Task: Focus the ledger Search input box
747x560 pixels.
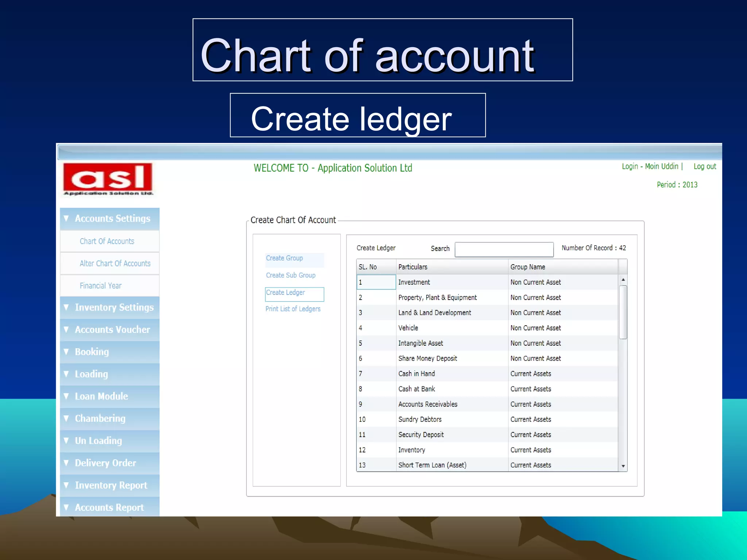Action: [504, 249]
